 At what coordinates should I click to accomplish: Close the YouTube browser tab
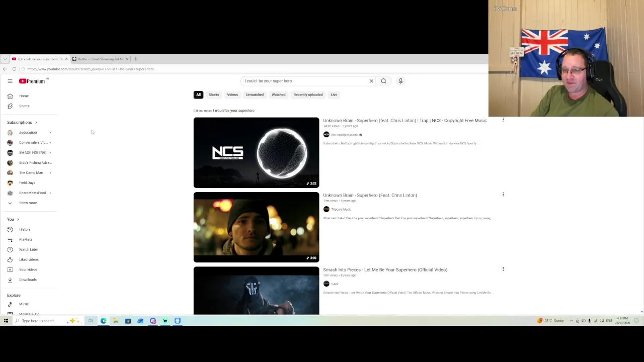tap(66, 59)
